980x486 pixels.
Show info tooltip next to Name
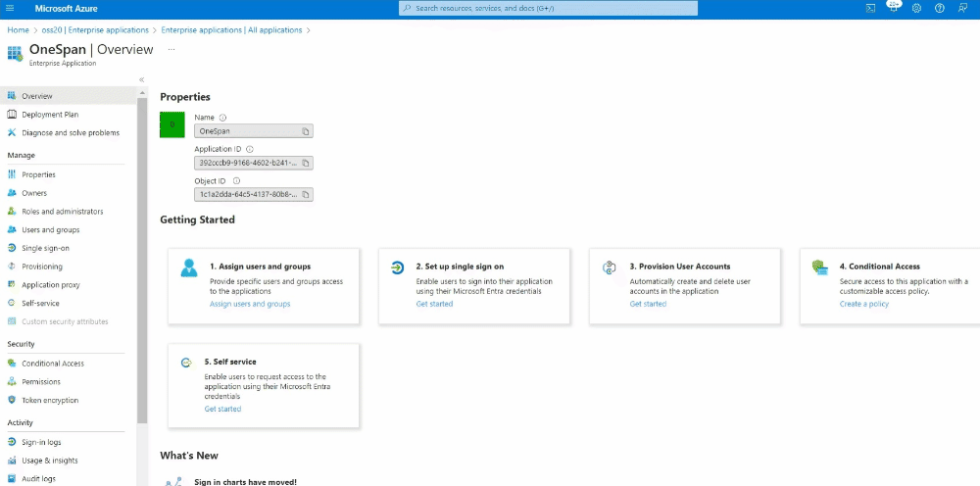(223, 118)
